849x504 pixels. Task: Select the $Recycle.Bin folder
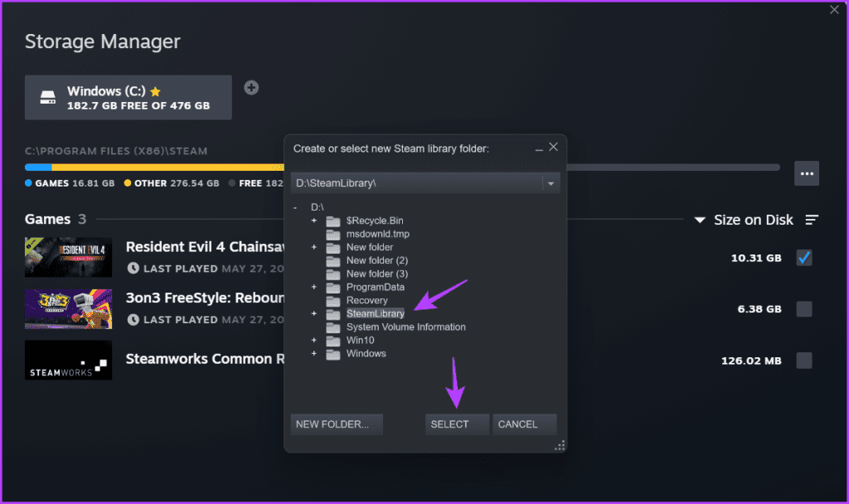click(x=375, y=220)
